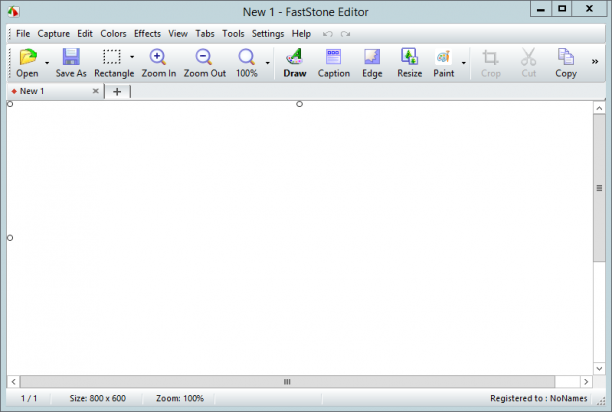This screenshot has width=612, height=412.
Task: Click the top-left canvas resize handle
Action: pyautogui.click(x=10, y=104)
